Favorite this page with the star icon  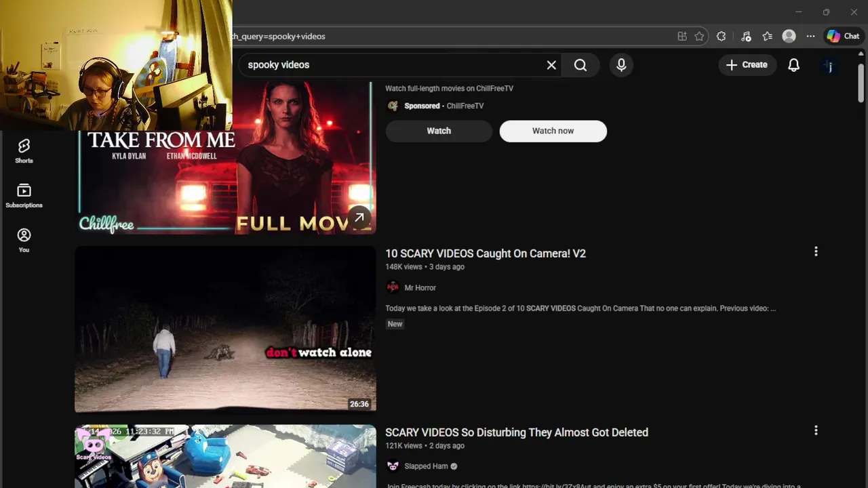coord(699,37)
